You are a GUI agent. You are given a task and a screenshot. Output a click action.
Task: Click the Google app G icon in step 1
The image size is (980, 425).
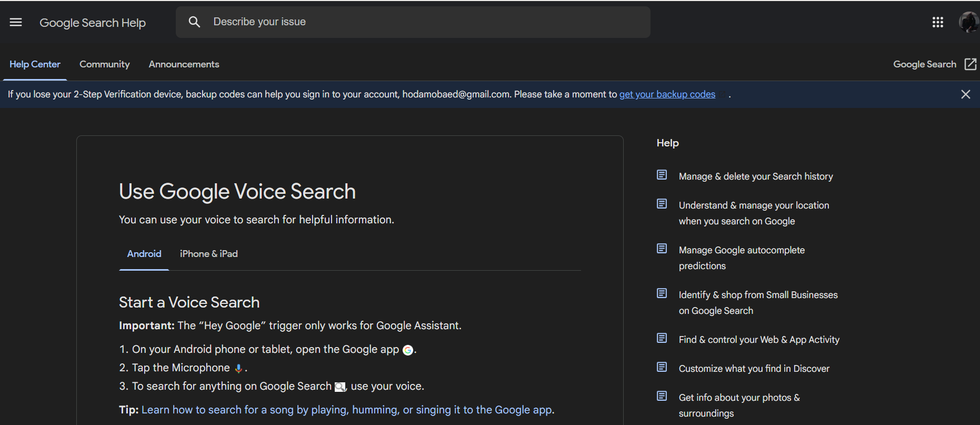tap(408, 350)
